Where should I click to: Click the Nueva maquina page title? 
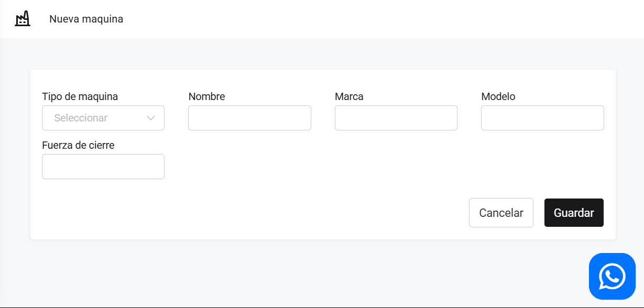tap(86, 19)
